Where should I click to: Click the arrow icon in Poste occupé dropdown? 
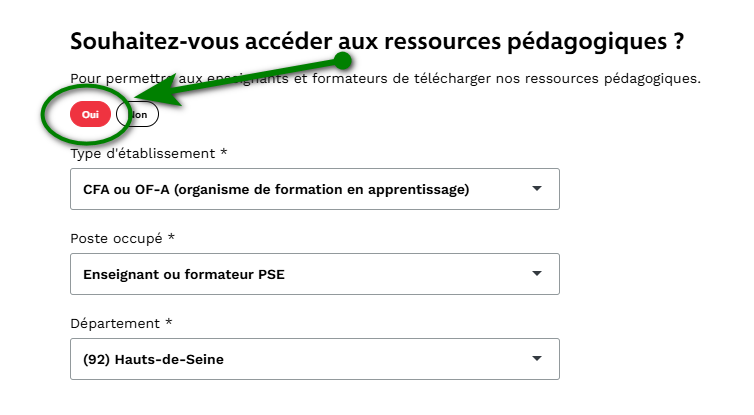(537, 273)
